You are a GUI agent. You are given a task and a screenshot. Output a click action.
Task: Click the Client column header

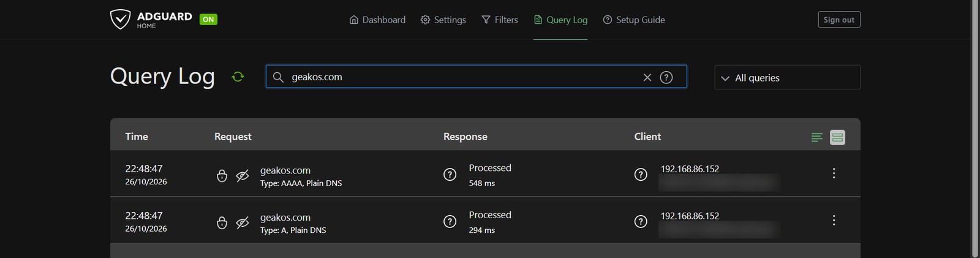[647, 137]
